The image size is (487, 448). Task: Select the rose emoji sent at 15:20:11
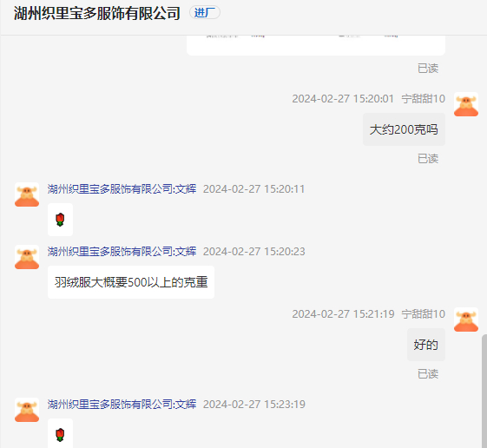pyautogui.click(x=60, y=220)
